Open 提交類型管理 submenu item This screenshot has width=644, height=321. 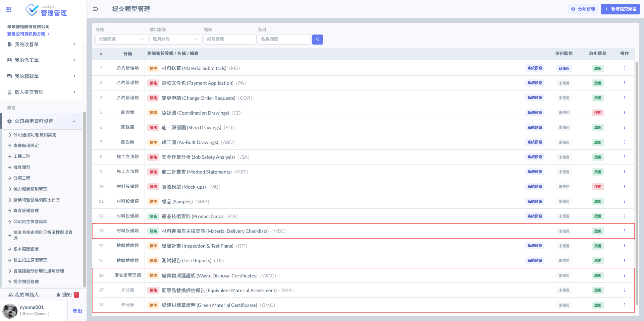26,281
